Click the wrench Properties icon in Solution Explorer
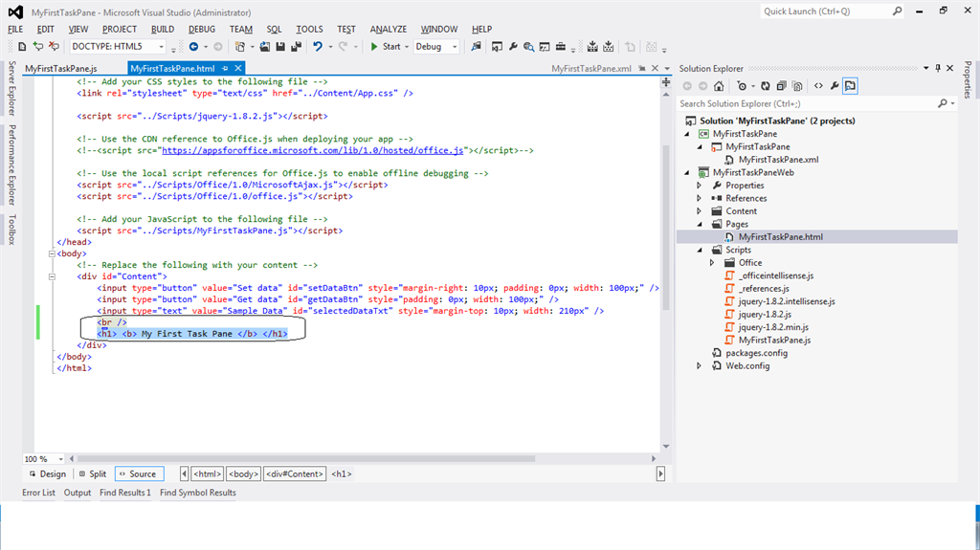 pyautogui.click(x=835, y=86)
